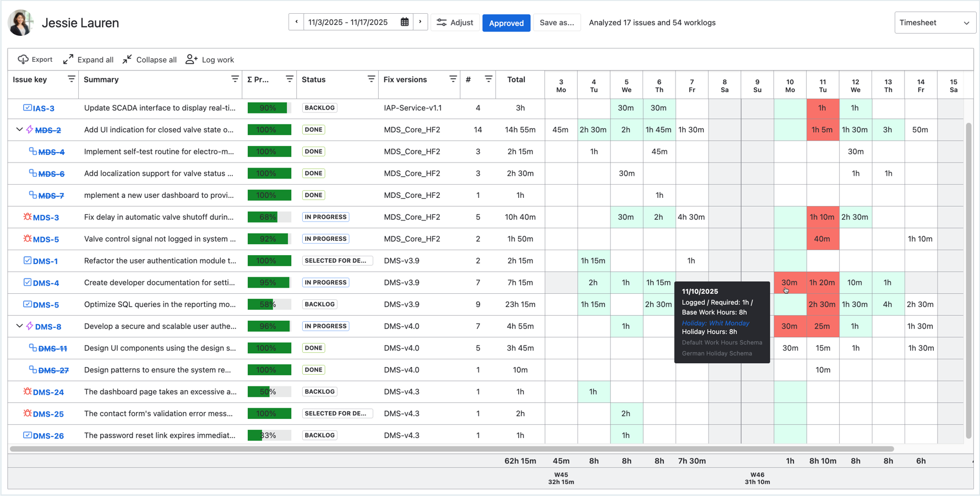
Task: Open filter icon on Fix versions column
Action: point(453,79)
